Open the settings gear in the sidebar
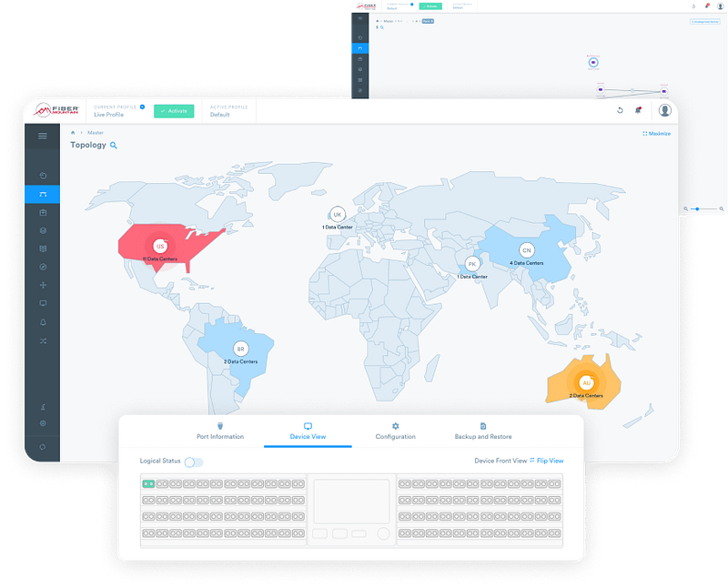The width and height of the screenshot is (728, 588). point(42,423)
